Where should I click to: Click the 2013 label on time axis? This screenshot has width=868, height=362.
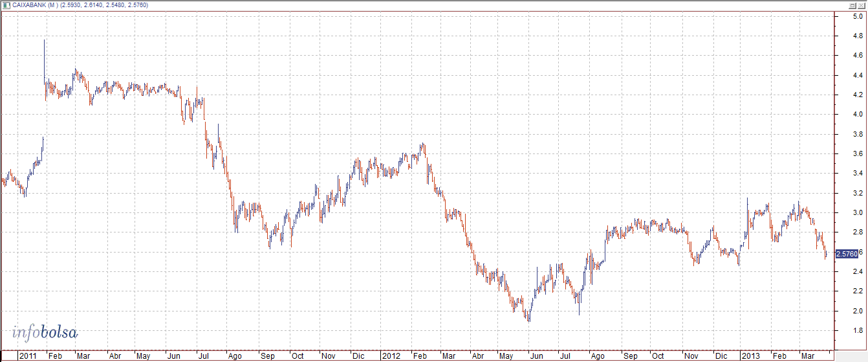tap(750, 356)
